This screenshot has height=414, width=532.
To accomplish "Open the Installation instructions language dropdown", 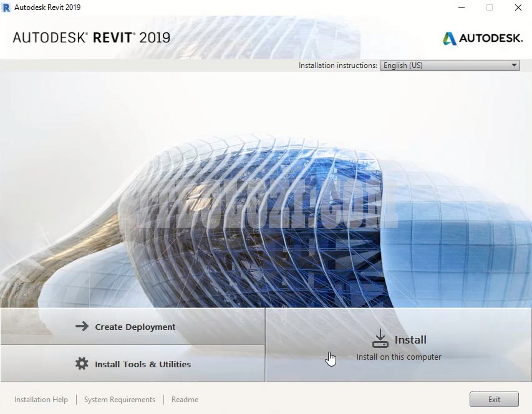I will (450, 65).
